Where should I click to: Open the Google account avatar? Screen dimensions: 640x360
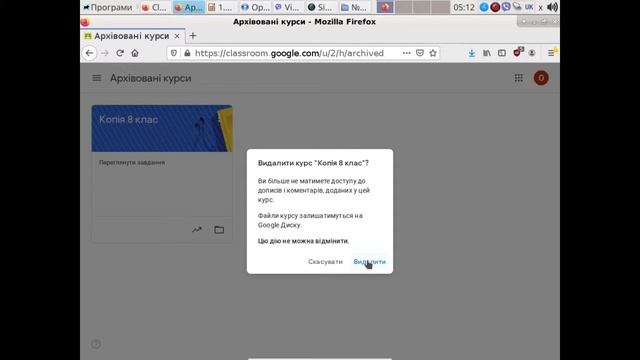click(541, 78)
